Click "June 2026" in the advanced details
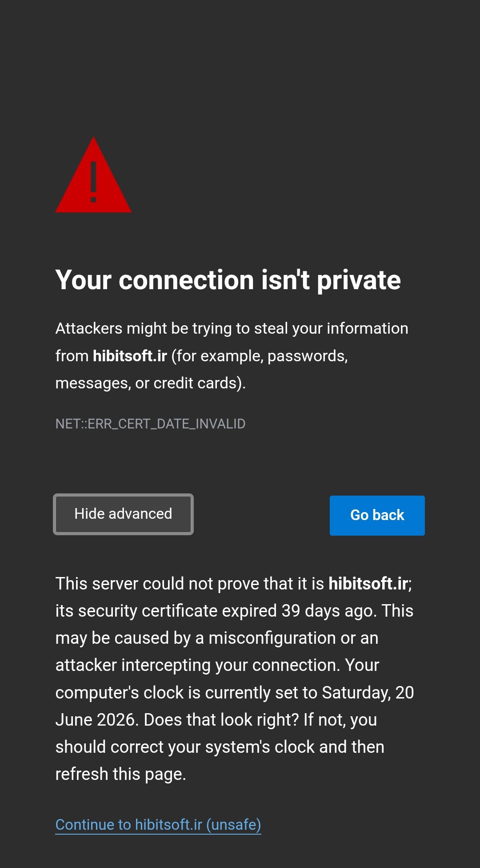The width and height of the screenshot is (480, 868). tap(95, 720)
